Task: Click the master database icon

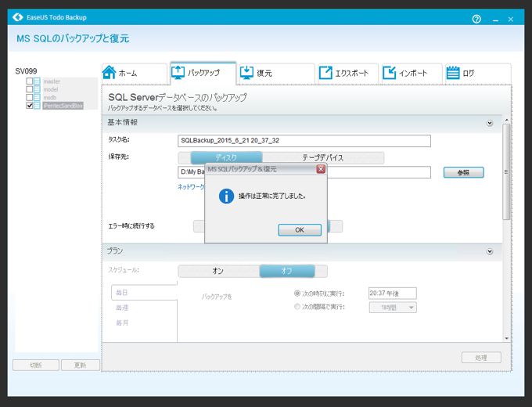Action: click(37, 81)
